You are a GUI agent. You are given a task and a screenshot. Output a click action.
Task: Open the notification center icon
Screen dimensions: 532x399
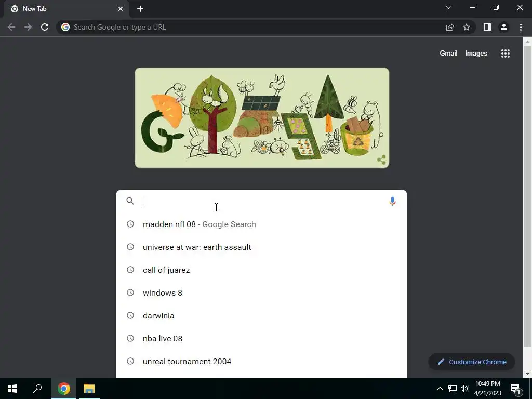pyautogui.click(x=516, y=389)
